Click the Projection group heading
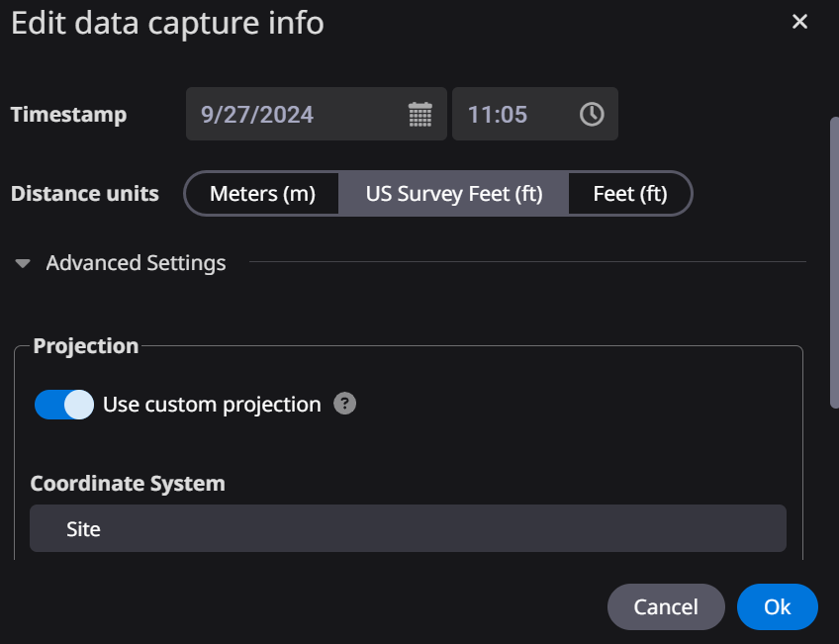This screenshot has height=644, width=839. tap(86, 346)
